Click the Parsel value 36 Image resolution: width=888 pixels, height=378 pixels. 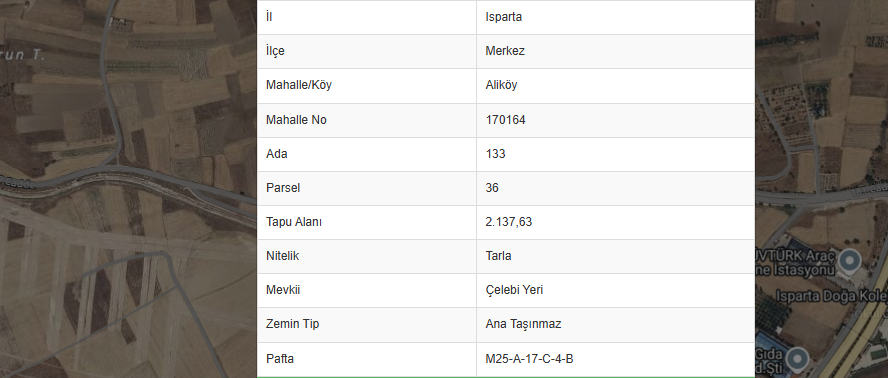492,188
